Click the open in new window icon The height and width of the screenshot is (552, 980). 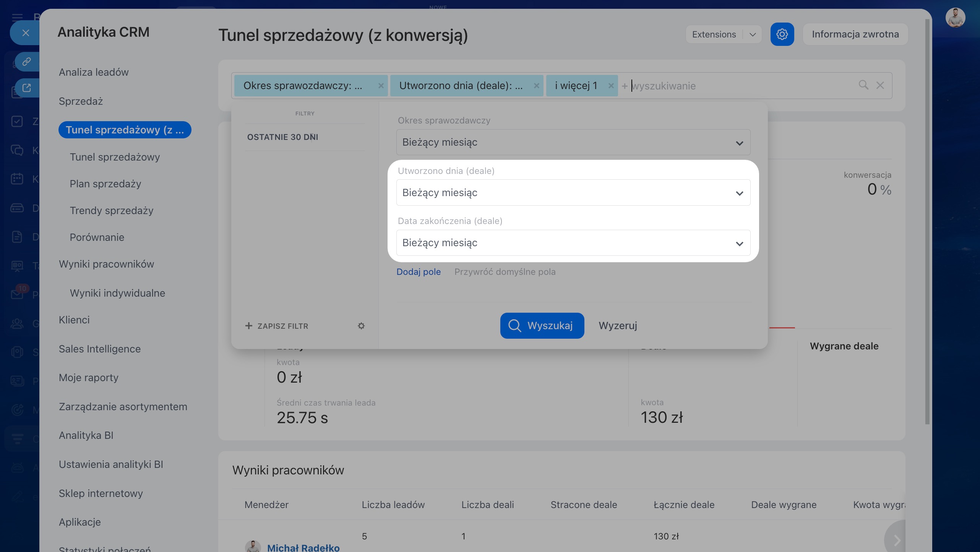(x=26, y=88)
